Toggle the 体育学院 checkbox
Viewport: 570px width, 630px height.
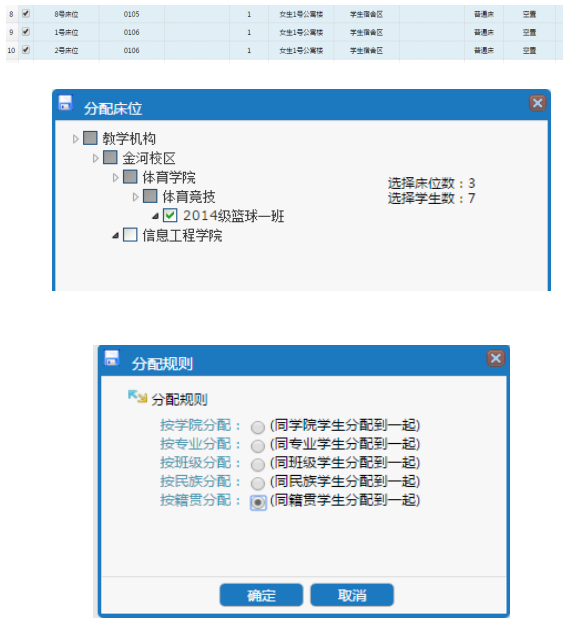(130, 177)
